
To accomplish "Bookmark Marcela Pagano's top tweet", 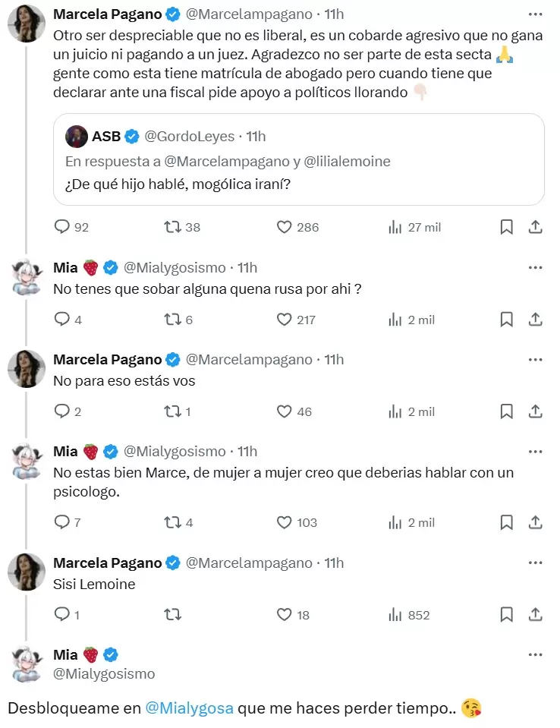I will point(506,226).
